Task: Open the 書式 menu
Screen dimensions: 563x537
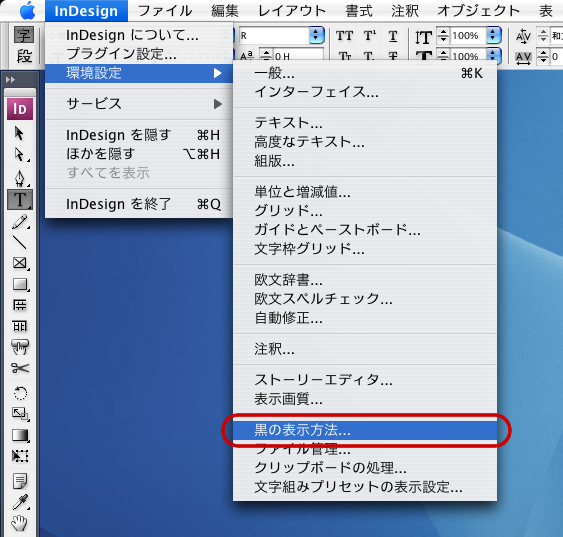Action: pos(359,11)
